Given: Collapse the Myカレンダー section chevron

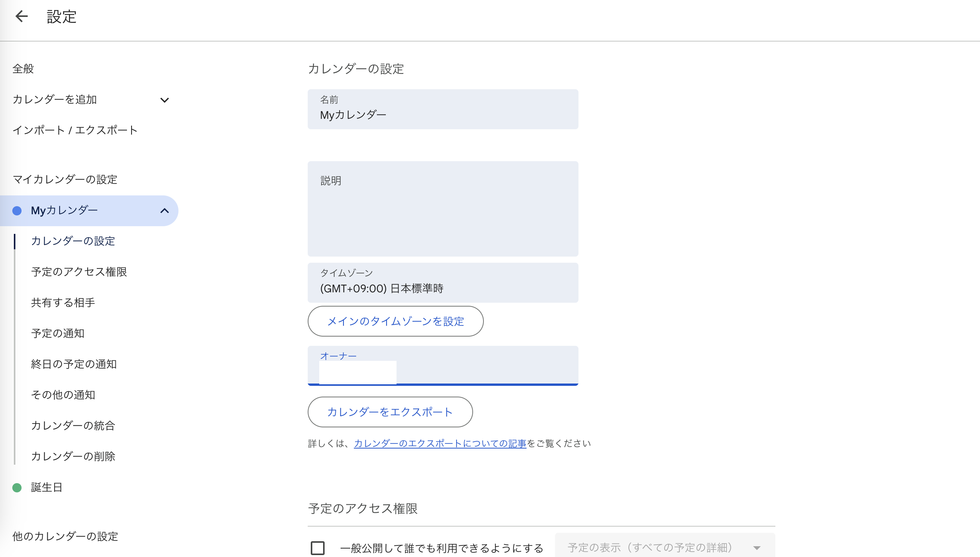Looking at the screenshot, I should point(165,211).
